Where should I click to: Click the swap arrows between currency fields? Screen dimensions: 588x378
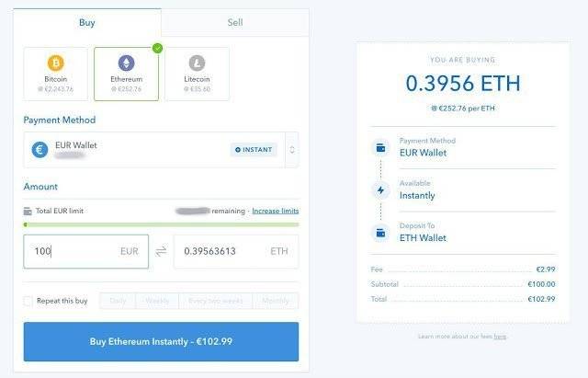coord(162,251)
